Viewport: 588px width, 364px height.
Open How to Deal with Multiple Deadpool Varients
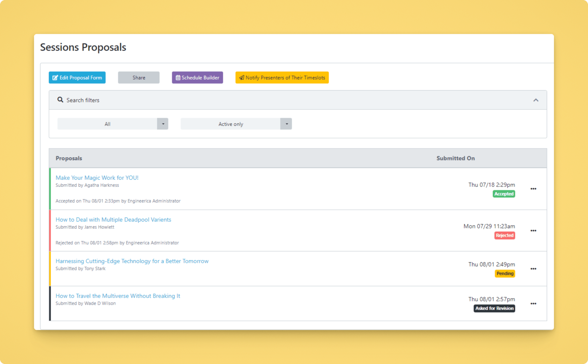click(x=113, y=219)
